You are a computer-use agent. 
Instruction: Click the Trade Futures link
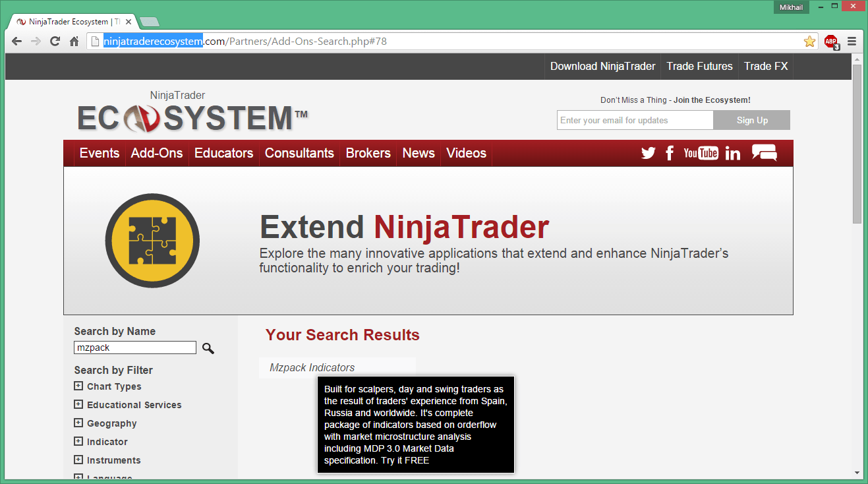pos(699,67)
